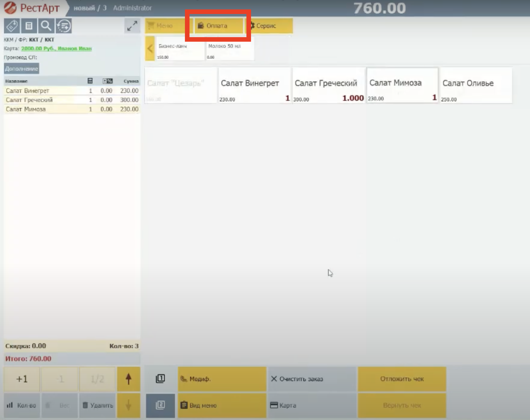This screenshot has width=530, height=420.
Task: Add Салат Оливье to the order
Action: pyautogui.click(x=476, y=86)
